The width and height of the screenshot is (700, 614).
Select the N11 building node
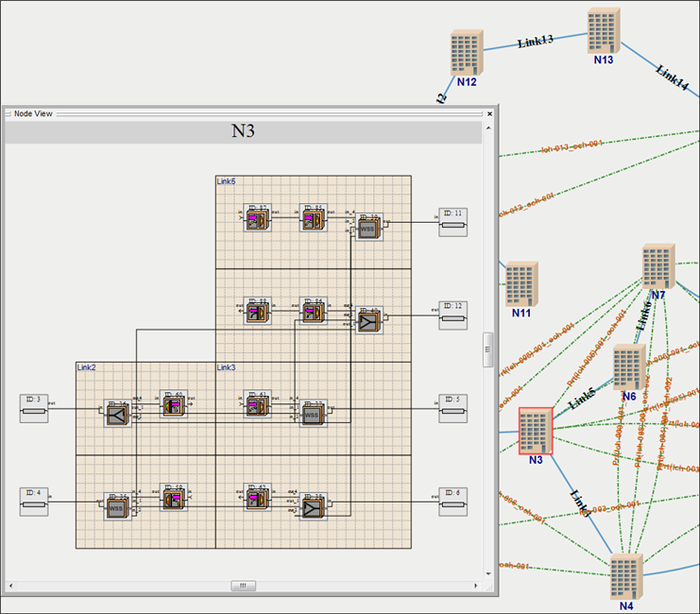(521, 284)
